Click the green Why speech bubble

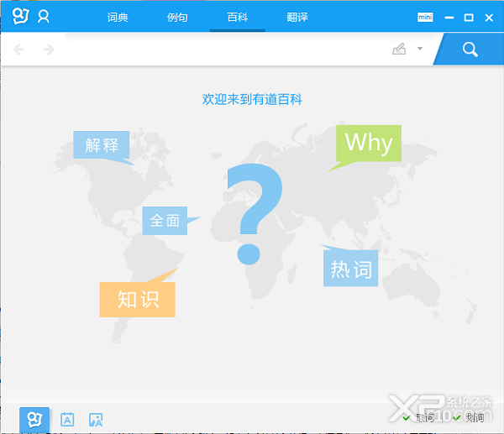click(x=369, y=143)
